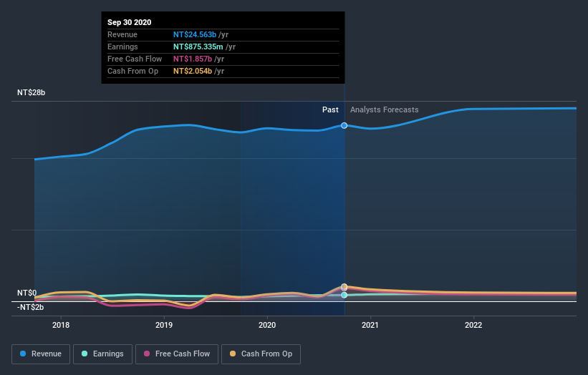Click the 2020 x-axis label
The image size is (588, 375).
tap(267, 325)
